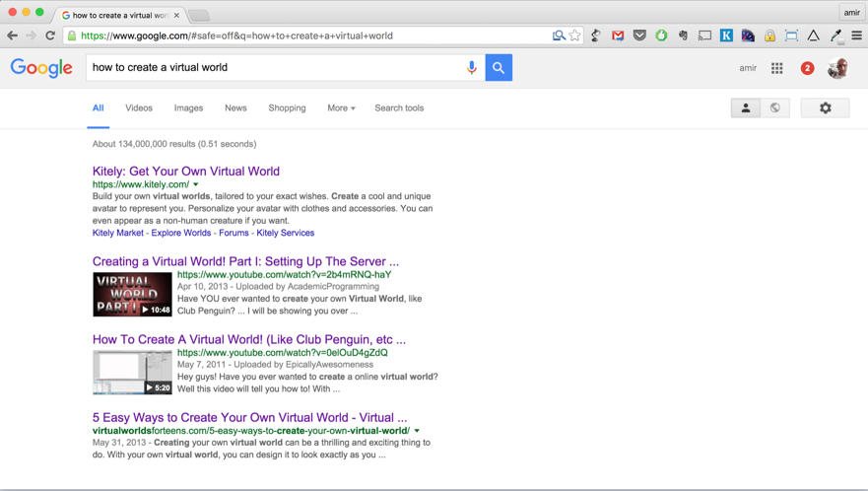Viewport: 868px width, 491px height.
Task: Click the green thumbs-up extension icon
Action: [x=661, y=35]
